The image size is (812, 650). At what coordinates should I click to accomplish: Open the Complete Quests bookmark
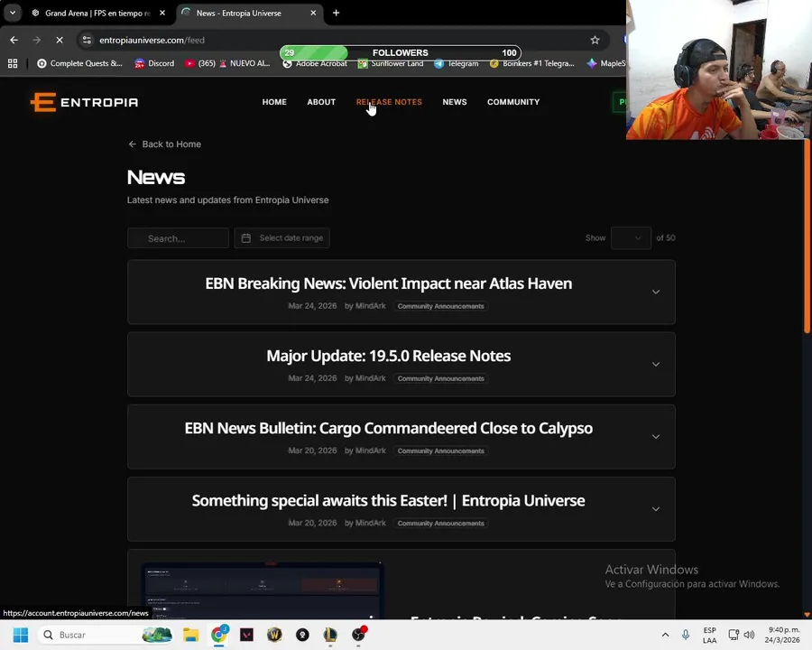coord(79,63)
